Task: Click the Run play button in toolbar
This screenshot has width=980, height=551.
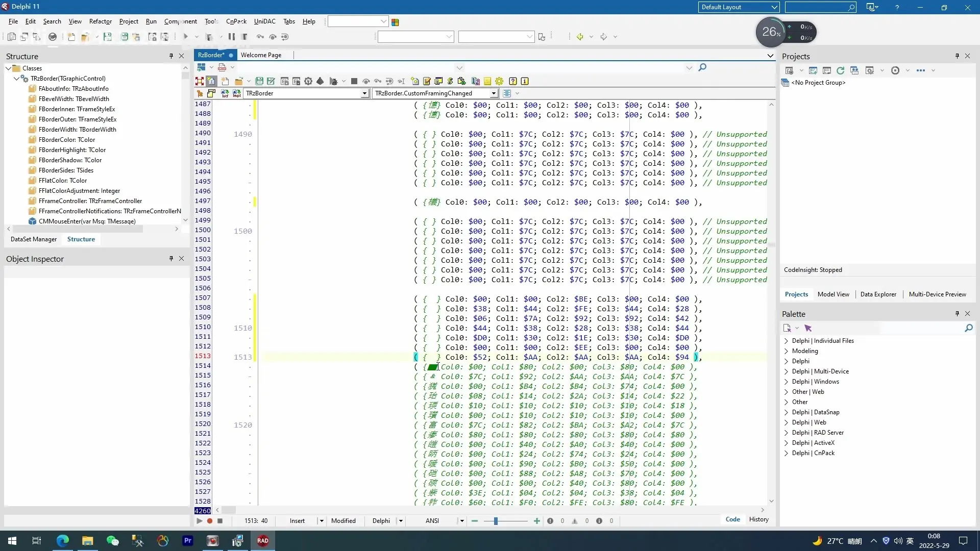Action: point(186,37)
